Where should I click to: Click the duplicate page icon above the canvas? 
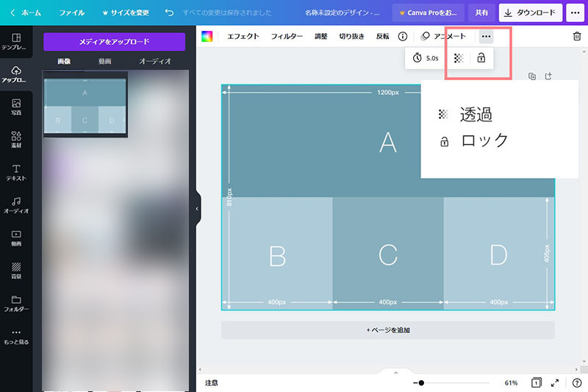point(533,76)
